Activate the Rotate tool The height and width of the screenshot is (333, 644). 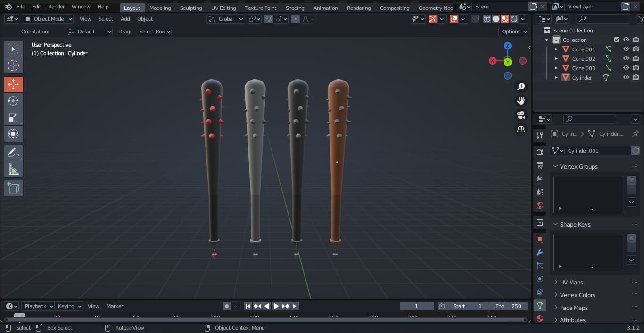pyautogui.click(x=13, y=101)
